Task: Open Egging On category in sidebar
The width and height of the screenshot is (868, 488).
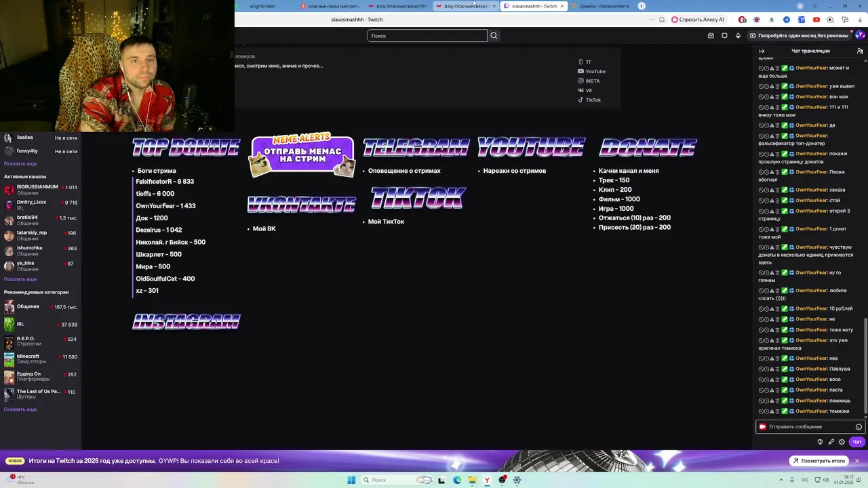Action: (x=41, y=377)
